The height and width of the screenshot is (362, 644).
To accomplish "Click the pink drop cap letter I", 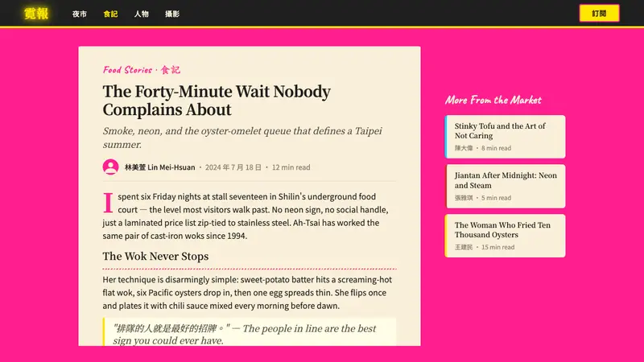I will [108, 203].
